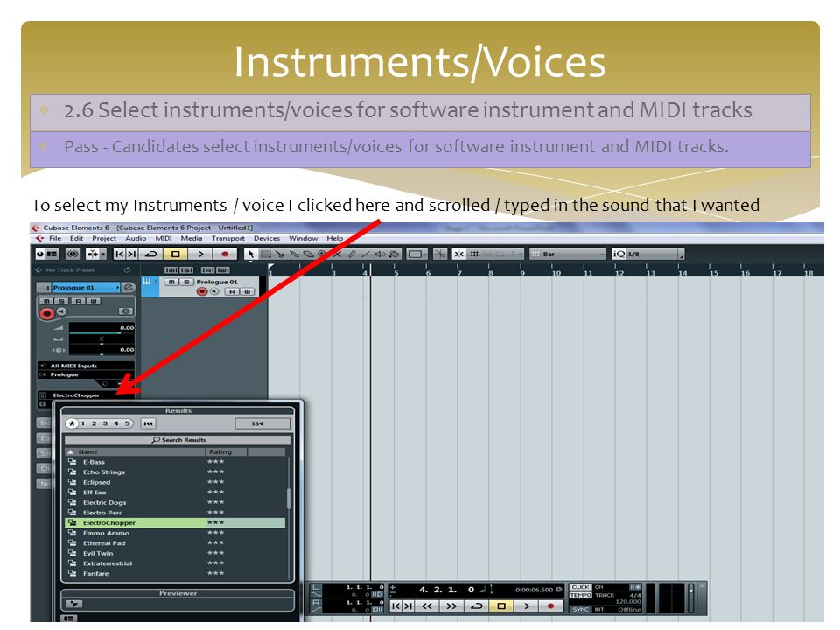Select the Draw pencil tool
This screenshot has width=840, height=630.
(352, 254)
